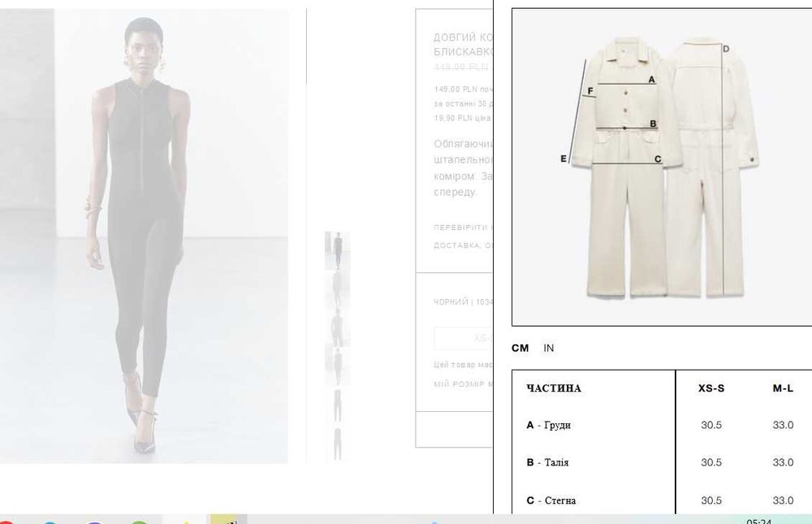This screenshot has width=812, height=524.
Task: Open fourth product thumbnail in gallery
Action: pos(337,366)
